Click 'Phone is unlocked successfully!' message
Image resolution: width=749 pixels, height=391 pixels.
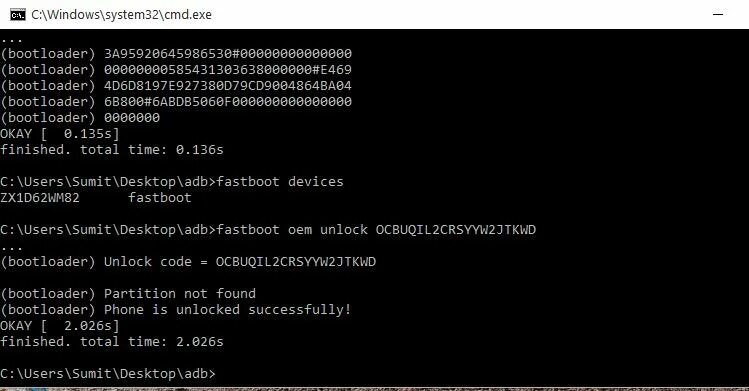(176, 310)
